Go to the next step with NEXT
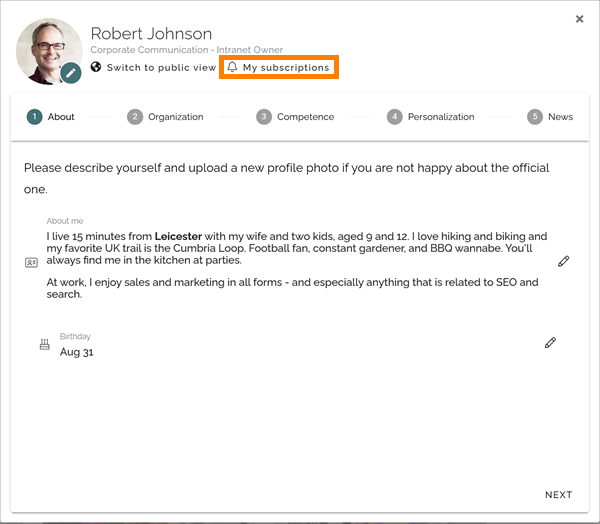The image size is (600, 524). click(x=558, y=495)
